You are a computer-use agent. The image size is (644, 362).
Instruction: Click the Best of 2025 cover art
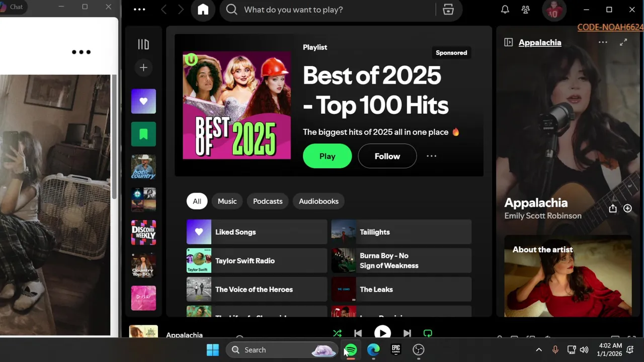click(x=236, y=105)
